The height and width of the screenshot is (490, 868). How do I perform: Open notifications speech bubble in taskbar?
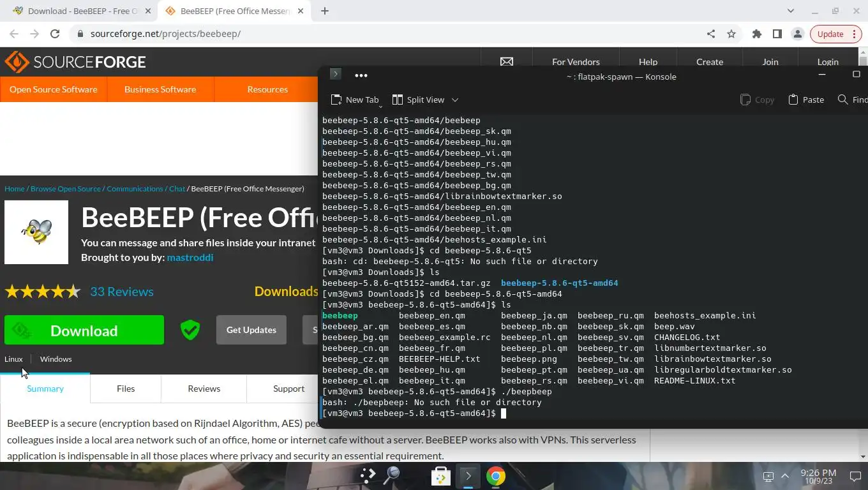click(855, 476)
